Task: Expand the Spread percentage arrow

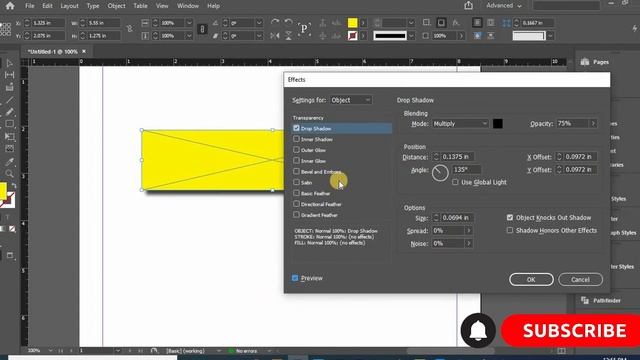Action: [469, 231]
